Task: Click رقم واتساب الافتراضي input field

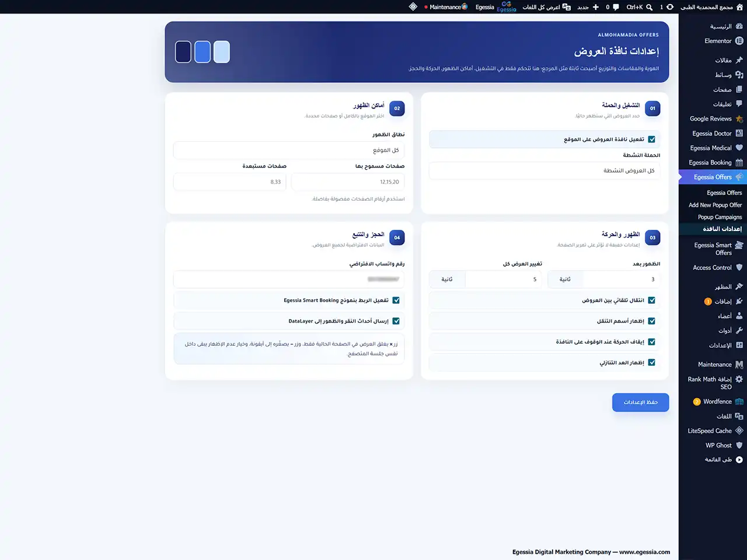Action: 289,279
